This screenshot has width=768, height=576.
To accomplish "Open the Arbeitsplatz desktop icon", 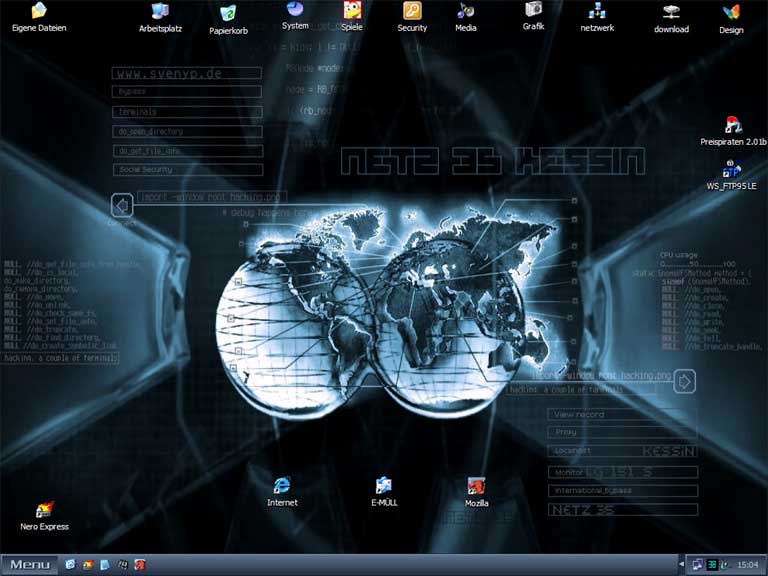I will [x=160, y=18].
